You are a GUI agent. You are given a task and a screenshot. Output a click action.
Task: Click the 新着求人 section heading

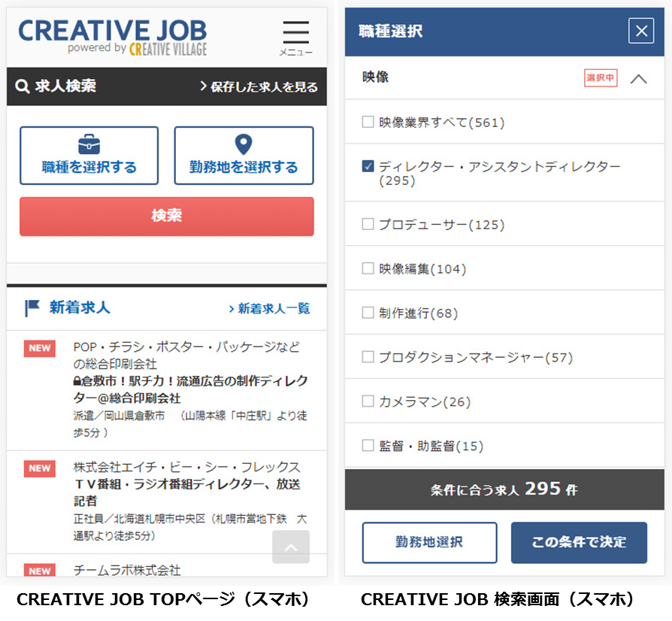(x=80, y=307)
